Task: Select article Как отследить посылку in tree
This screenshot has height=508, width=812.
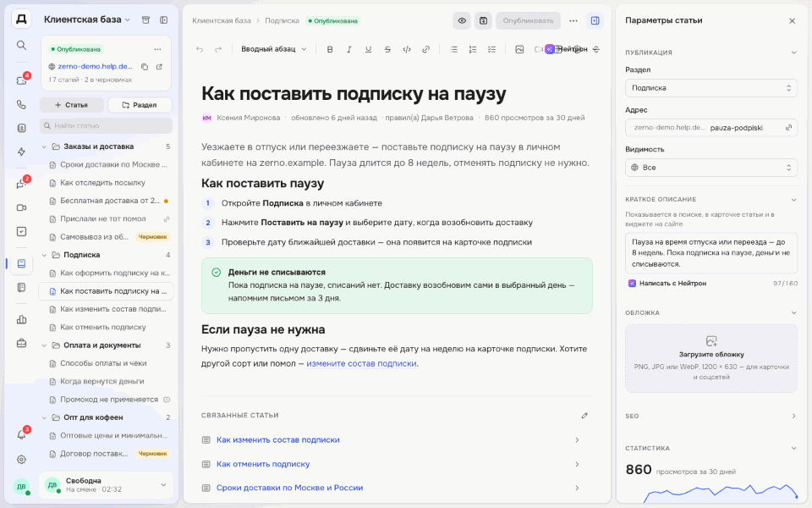Action: pyautogui.click(x=106, y=183)
